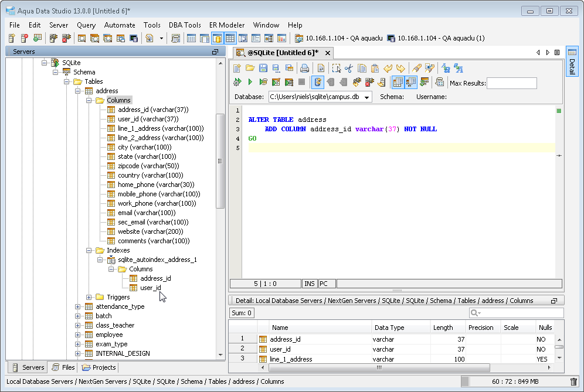
Task: Click the Max Results input field
Action: (511, 83)
